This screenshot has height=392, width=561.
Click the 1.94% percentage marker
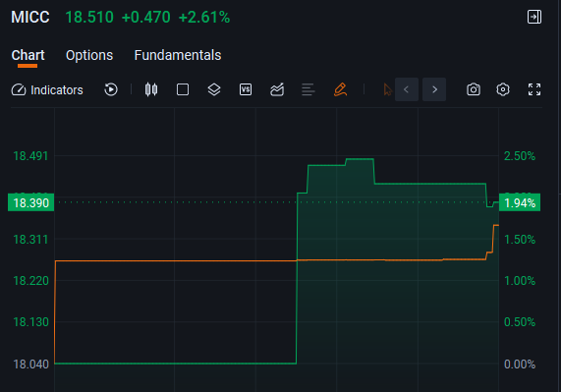[x=520, y=202]
